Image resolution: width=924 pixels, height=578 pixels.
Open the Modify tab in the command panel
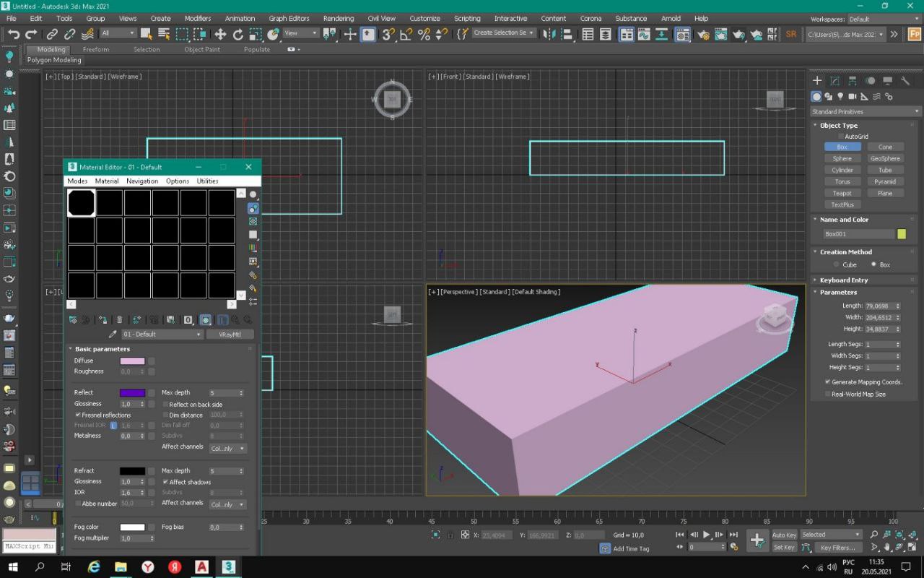point(834,81)
